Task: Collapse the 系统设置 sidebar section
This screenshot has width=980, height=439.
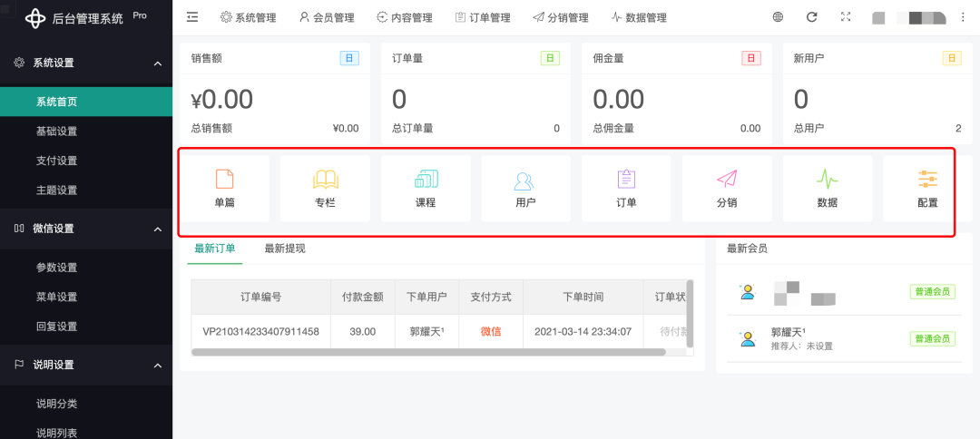Action: point(157,63)
